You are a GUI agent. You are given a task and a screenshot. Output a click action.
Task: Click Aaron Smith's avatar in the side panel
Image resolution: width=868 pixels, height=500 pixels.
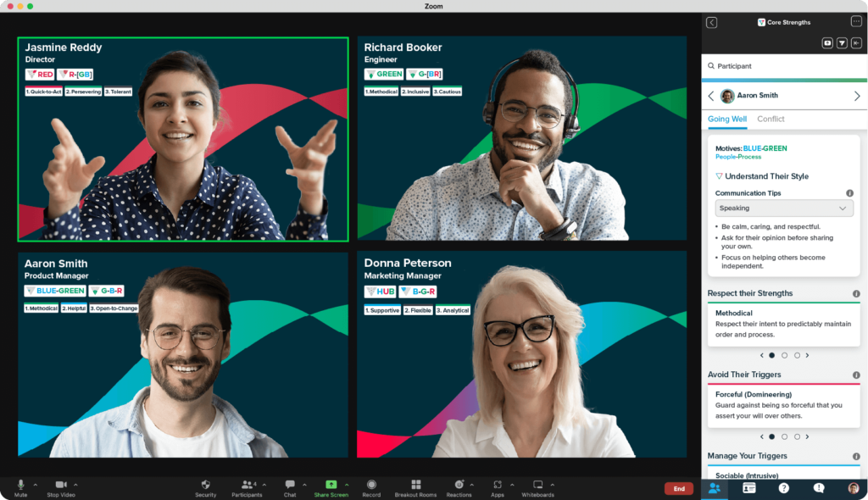click(727, 96)
